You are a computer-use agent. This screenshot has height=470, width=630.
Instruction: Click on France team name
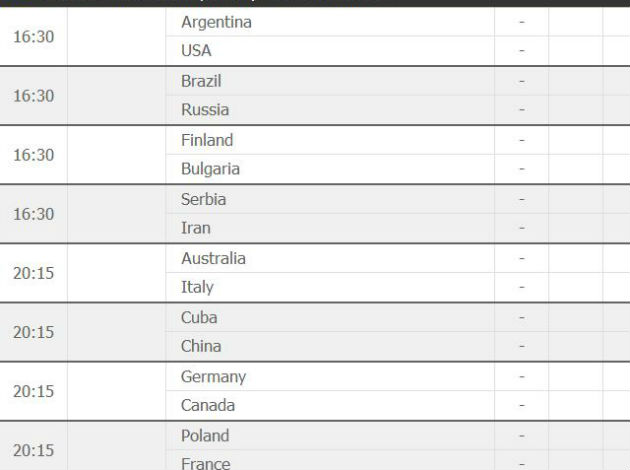(205, 463)
